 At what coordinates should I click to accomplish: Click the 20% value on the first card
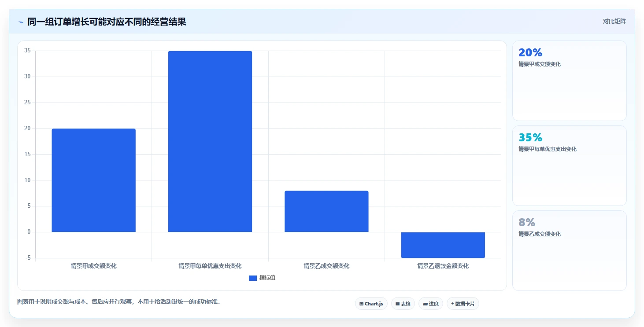530,53
